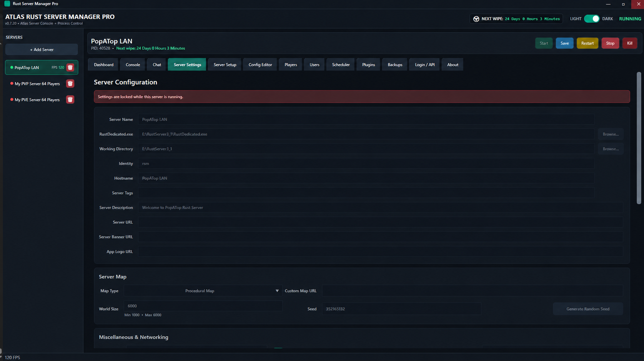644x361 pixels.
Task: Click Generate Random Seed
Action: (x=587, y=309)
